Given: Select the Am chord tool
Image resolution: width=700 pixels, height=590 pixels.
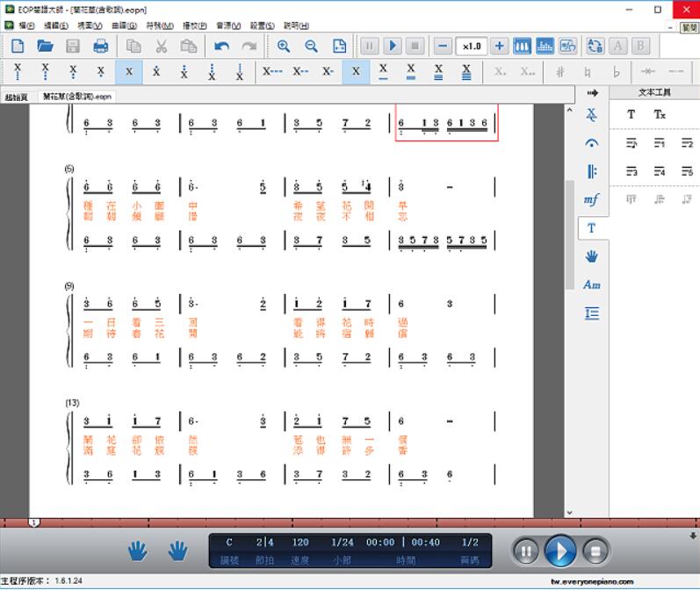Looking at the screenshot, I should [x=591, y=284].
